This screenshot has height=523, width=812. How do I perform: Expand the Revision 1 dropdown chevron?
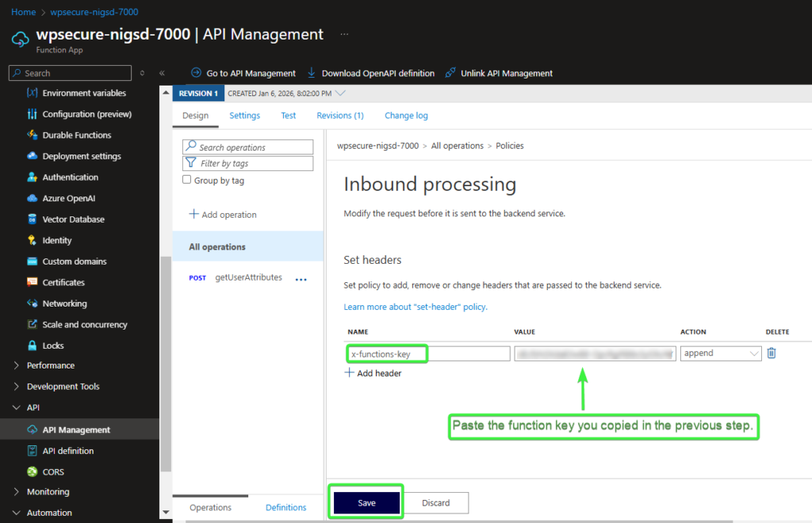tap(341, 94)
